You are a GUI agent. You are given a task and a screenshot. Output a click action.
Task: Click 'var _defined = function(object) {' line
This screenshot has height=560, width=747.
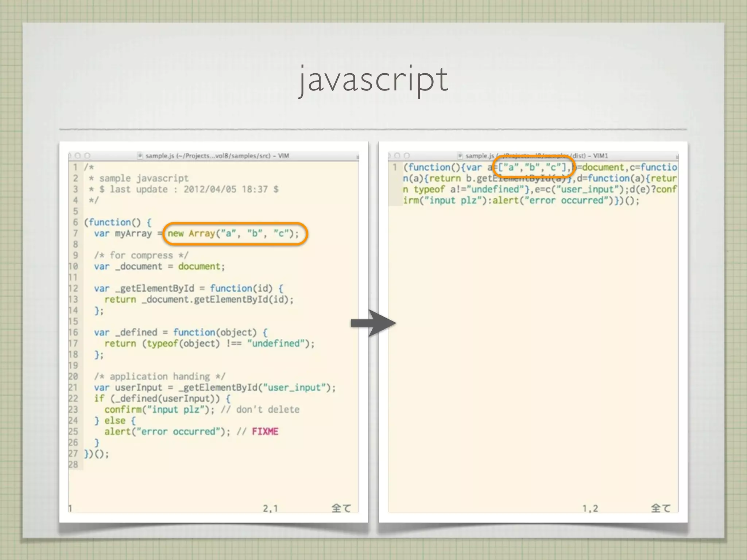[x=181, y=332]
